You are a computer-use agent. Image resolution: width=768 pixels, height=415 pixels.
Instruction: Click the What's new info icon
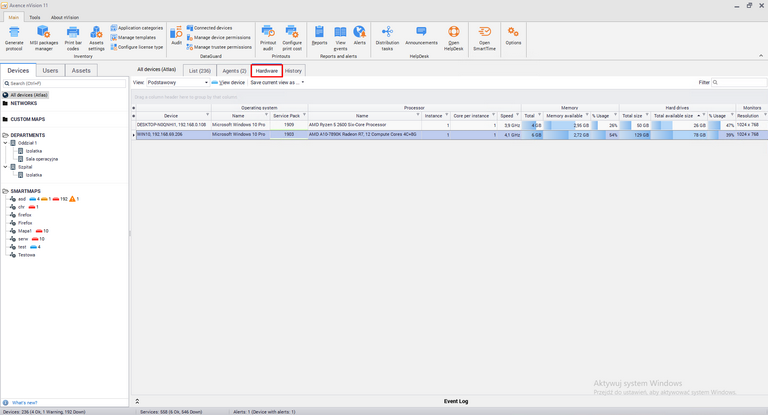point(5,403)
